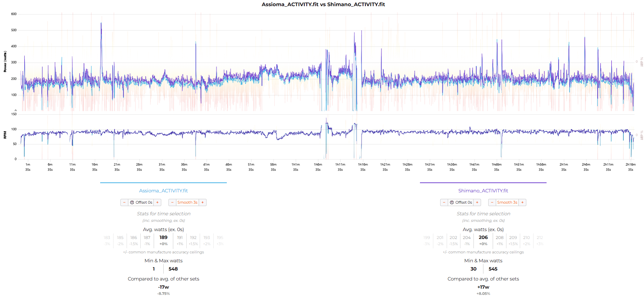Click the Assioma Offset clock icon

(x=132, y=203)
